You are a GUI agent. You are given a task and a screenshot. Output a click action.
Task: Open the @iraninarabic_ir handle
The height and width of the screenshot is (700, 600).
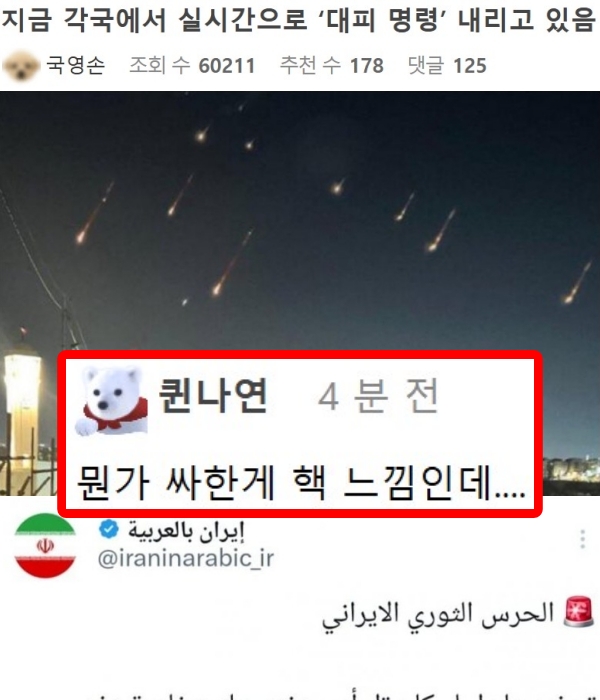185,558
